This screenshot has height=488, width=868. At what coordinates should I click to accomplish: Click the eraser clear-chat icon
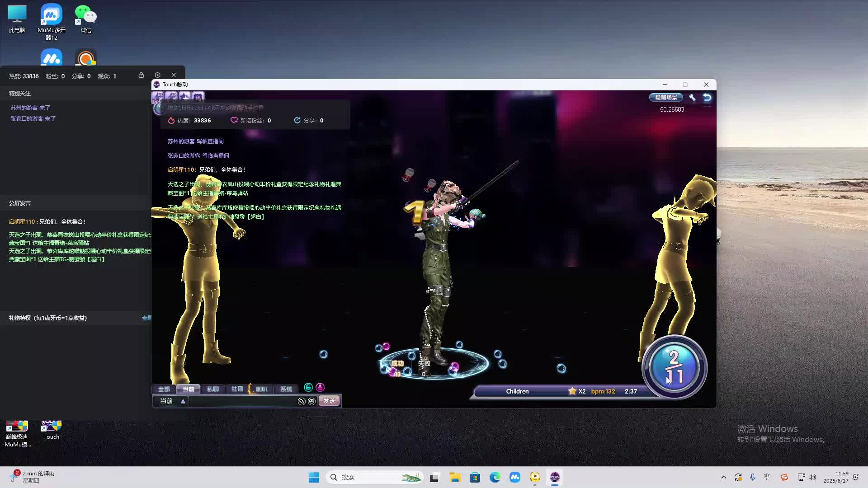302,401
